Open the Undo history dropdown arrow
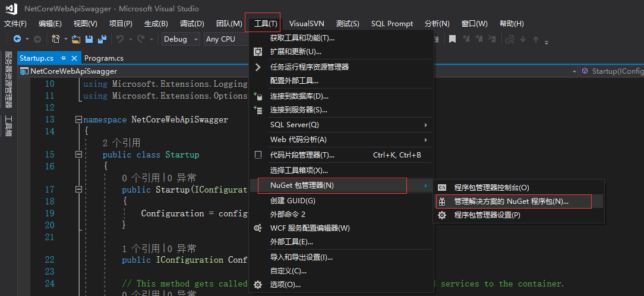644x296 pixels. click(130, 39)
